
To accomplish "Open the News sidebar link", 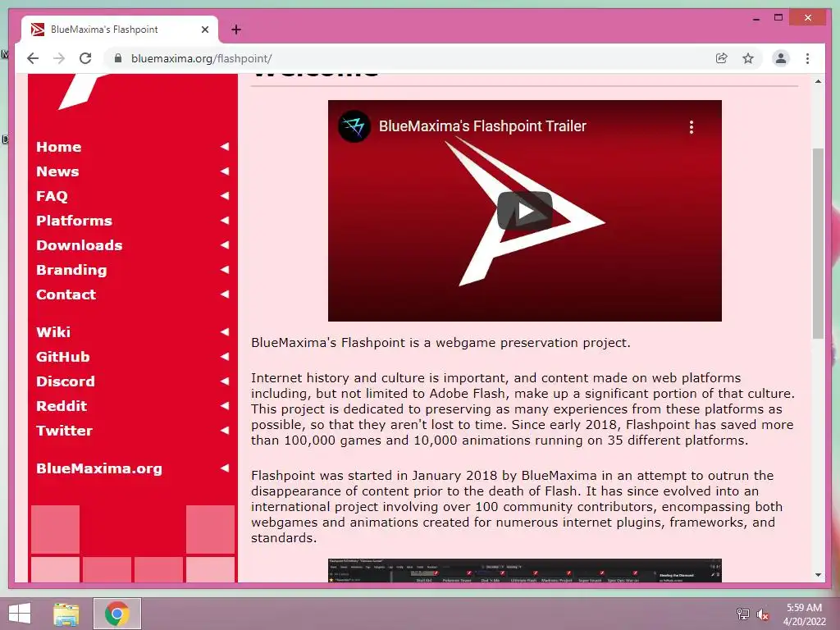I will (58, 171).
